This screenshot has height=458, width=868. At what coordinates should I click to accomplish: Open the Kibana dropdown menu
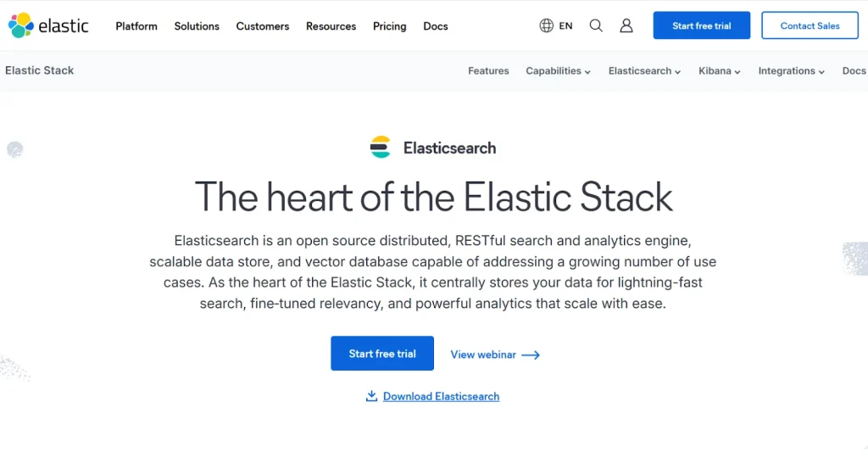click(x=719, y=71)
